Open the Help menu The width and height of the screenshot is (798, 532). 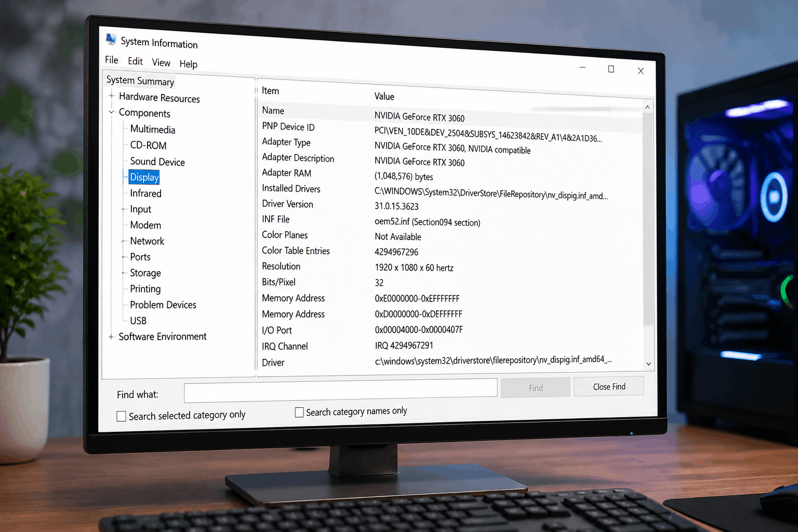point(189,64)
